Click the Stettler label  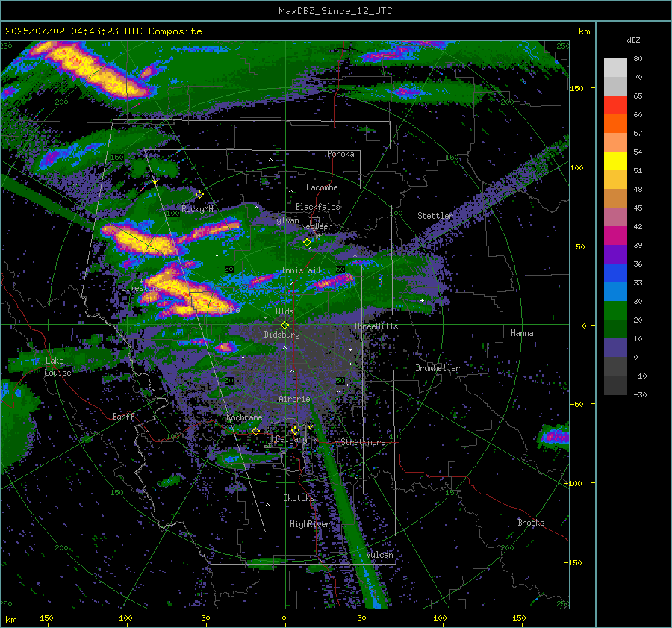[x=435, y=216]
